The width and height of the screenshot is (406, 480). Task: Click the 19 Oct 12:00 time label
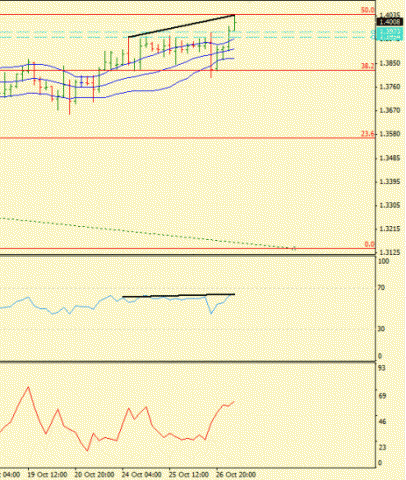pyautogui.click(x=47, y=474)
